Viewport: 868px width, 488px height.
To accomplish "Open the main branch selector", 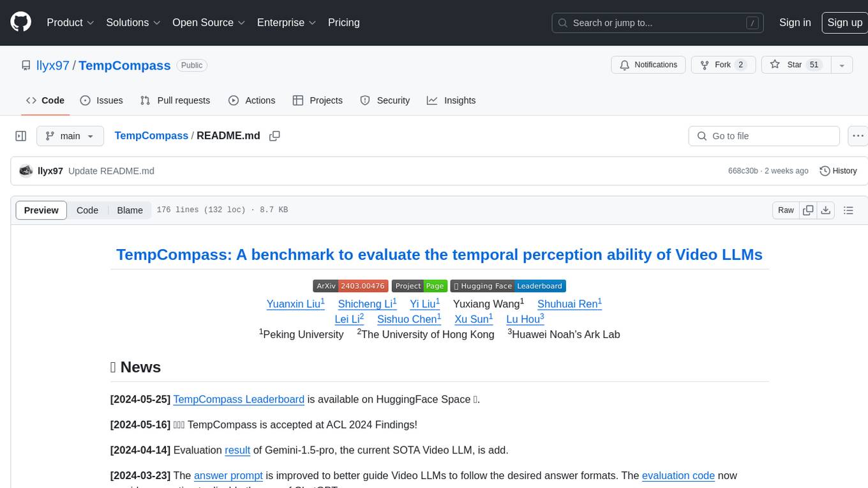I will [x=70, y=136].
